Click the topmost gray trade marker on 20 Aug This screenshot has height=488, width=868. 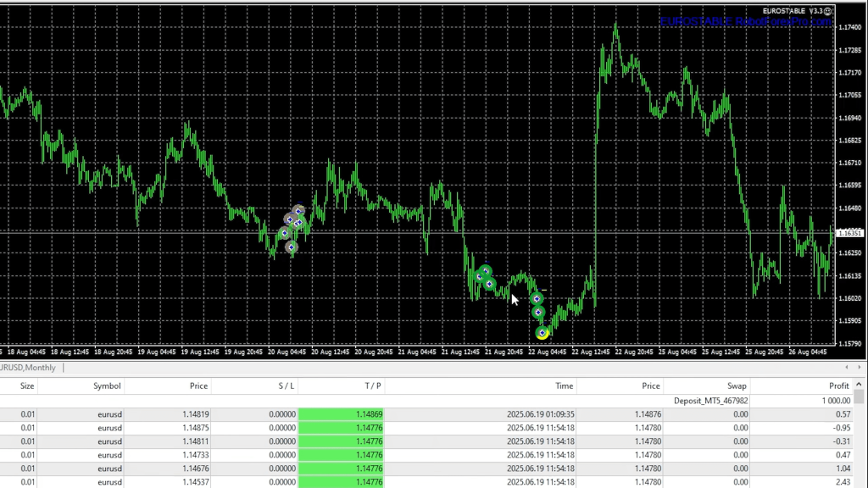coord(298,210)
